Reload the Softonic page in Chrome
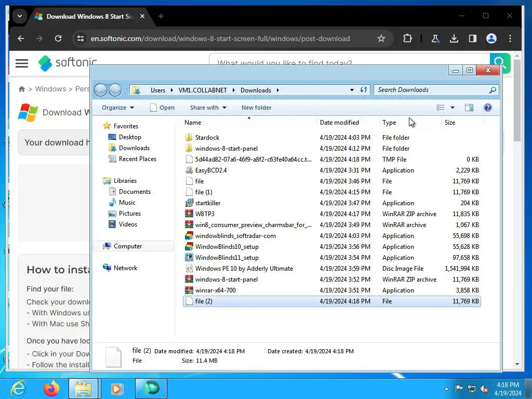Screen dimensions: 532x399 [58, 38]
